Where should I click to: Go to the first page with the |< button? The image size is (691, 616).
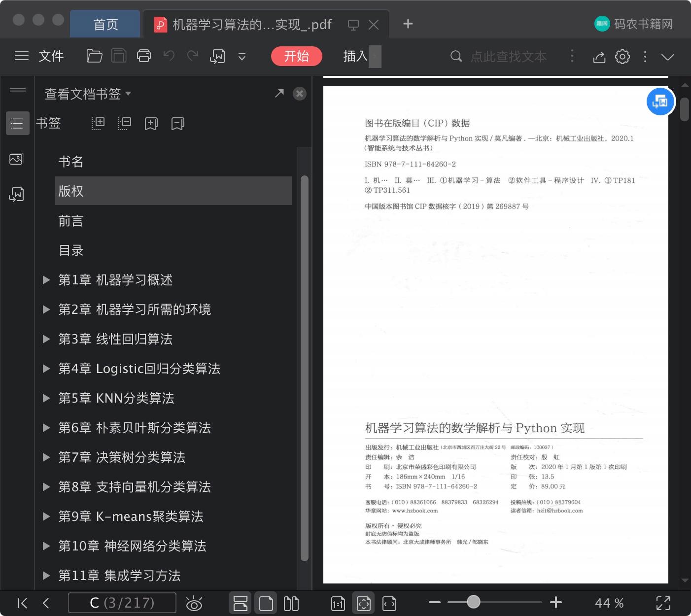click(x=22, y=603)
